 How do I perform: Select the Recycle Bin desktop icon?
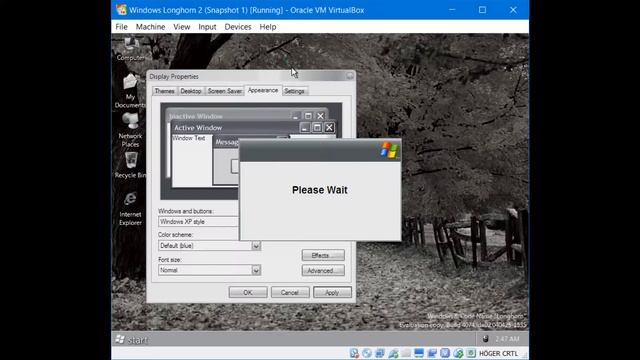131,165
